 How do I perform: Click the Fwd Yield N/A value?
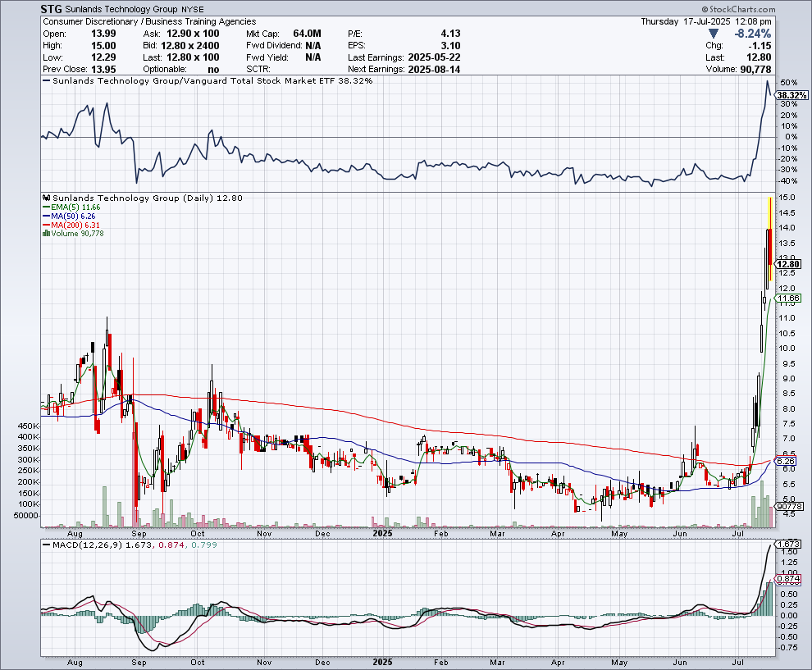(x=312, y=57)
